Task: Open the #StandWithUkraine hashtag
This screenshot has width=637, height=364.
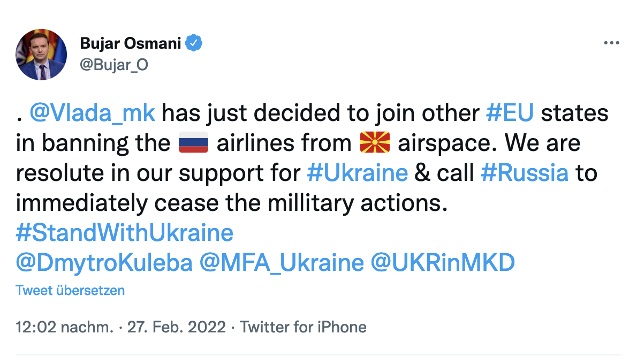Action: pos(125,233)
